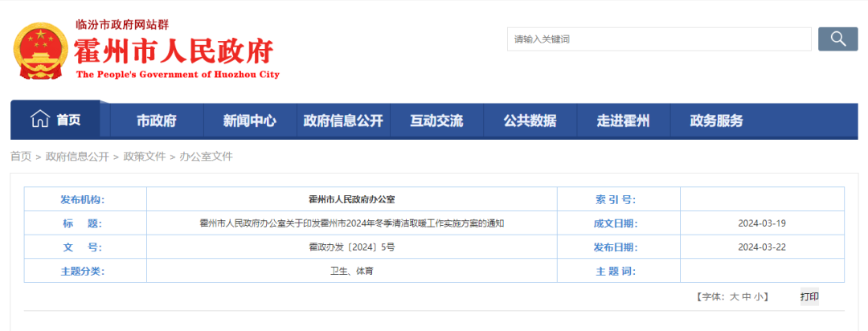Click 办公室文件 in the breadcrumb
Image resolution: width=868 pixels, height=331 pixels.
[x=207, y=157]
